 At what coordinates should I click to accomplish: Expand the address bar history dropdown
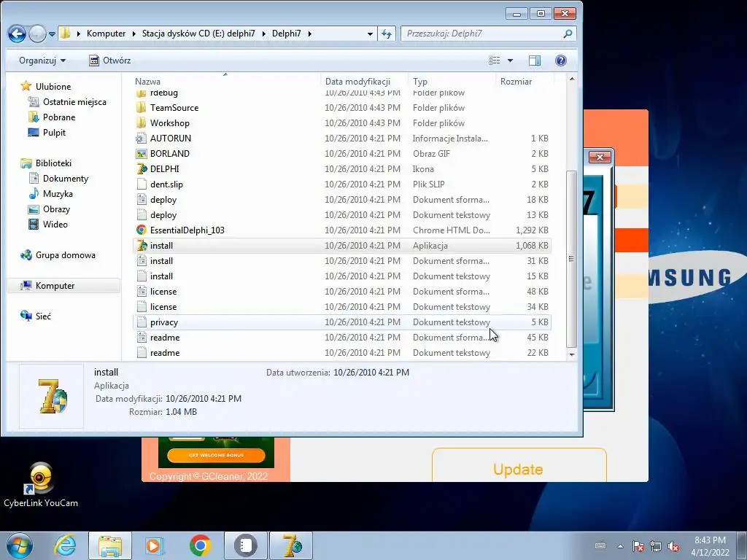(370, 34)
